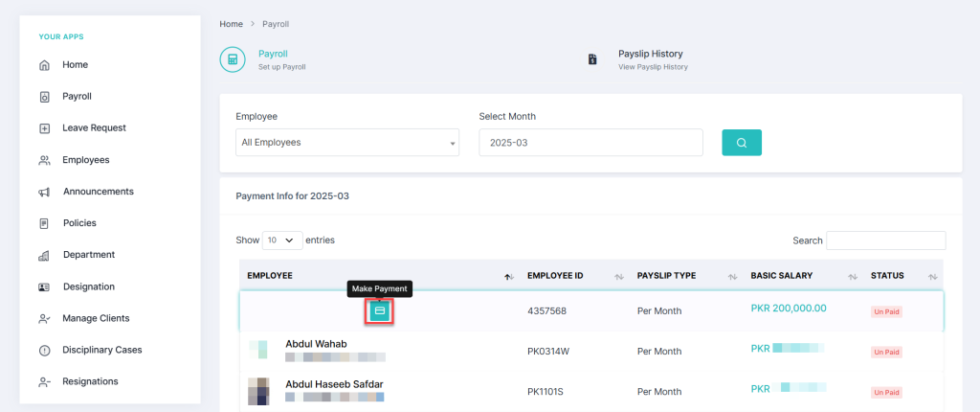
Task: Click Abdul Haseeb Safdar's avatar thumbnail
Action: (x=258, y=390)
